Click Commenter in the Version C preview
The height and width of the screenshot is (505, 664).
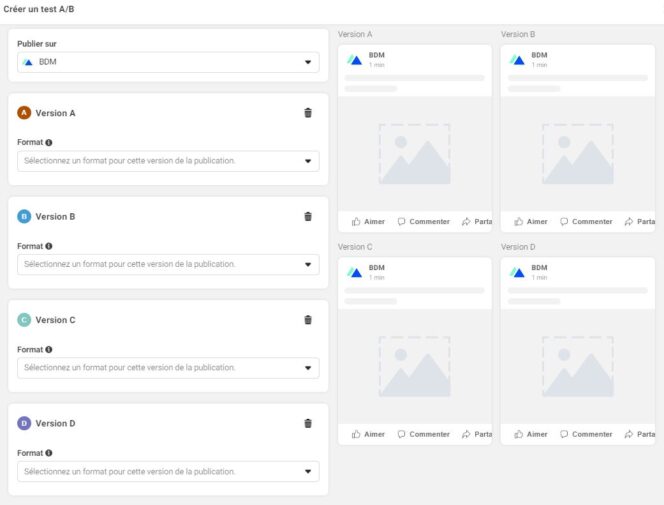pos(423,434)
